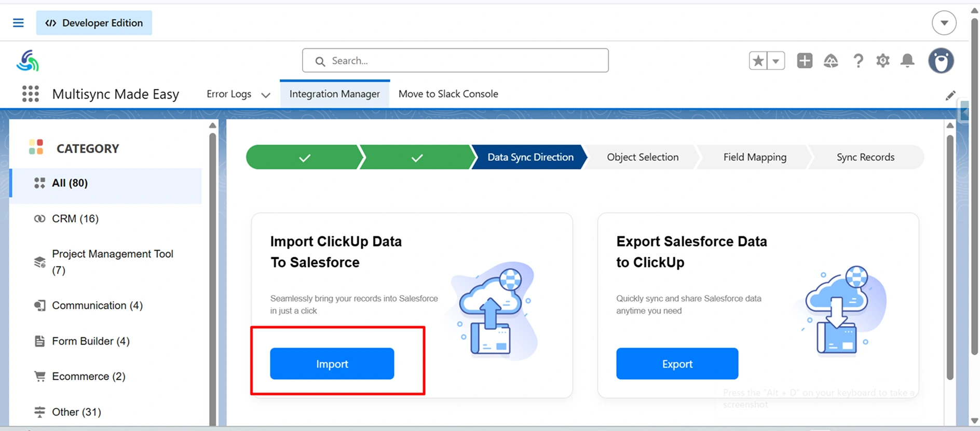Open the App Launcher dots grid
Screen dimensions: 980x431
pos(31,94)
